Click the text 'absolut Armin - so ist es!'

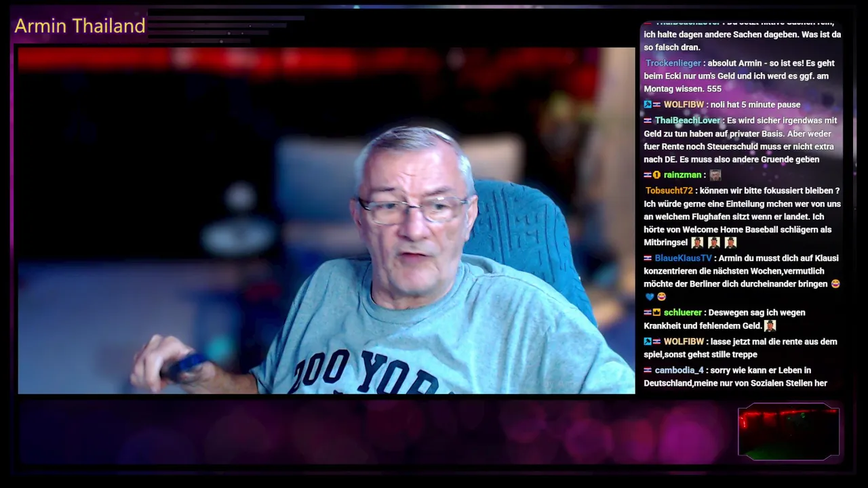click(755, 63)
